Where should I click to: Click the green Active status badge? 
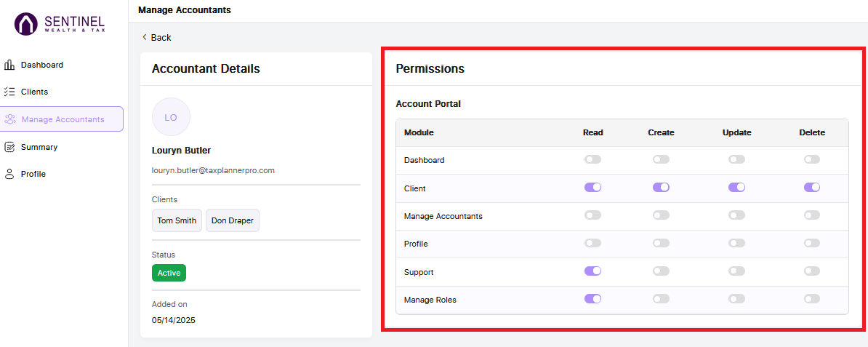pos(169,273)
